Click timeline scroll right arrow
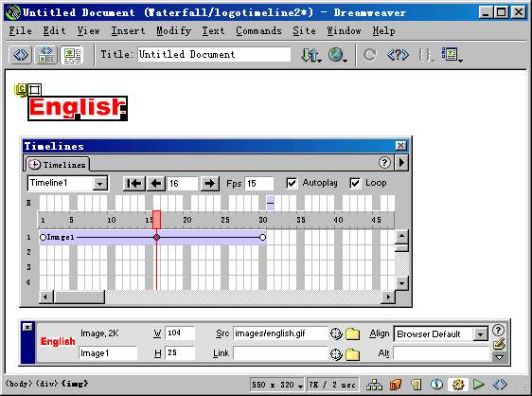532x396 pixels. pos(388,297)
